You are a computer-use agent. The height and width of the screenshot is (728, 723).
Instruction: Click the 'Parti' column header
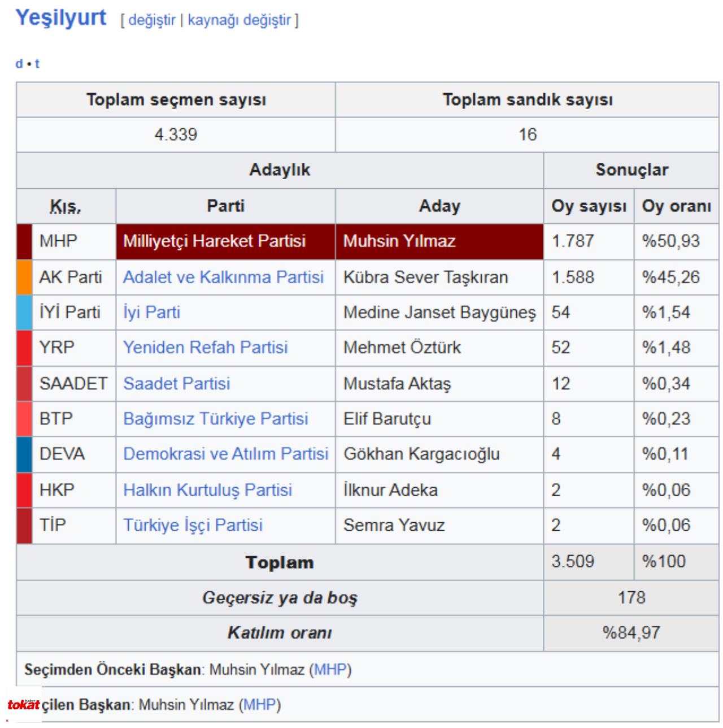tap(225, 206)
